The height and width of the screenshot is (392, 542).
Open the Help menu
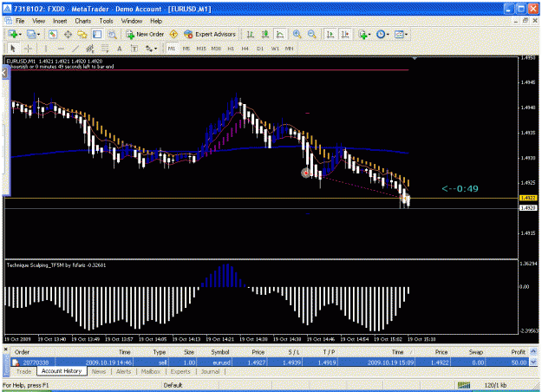point(156,21)
